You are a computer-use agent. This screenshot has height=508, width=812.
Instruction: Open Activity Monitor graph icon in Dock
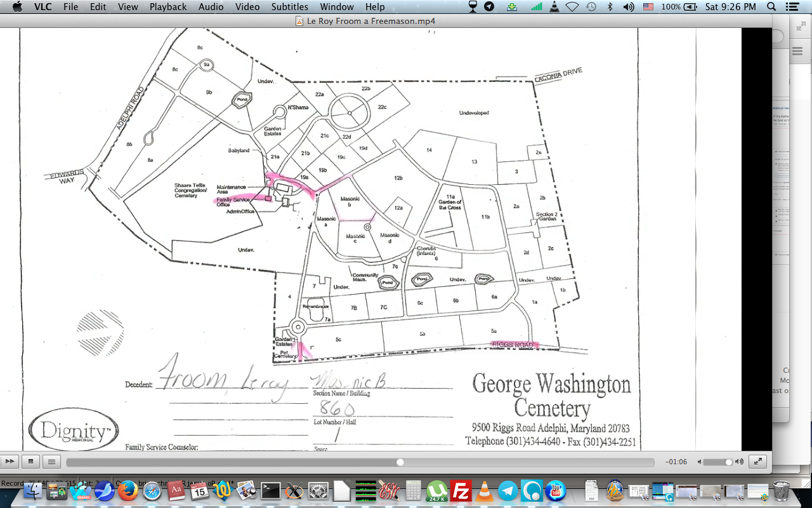pos(365,491)
